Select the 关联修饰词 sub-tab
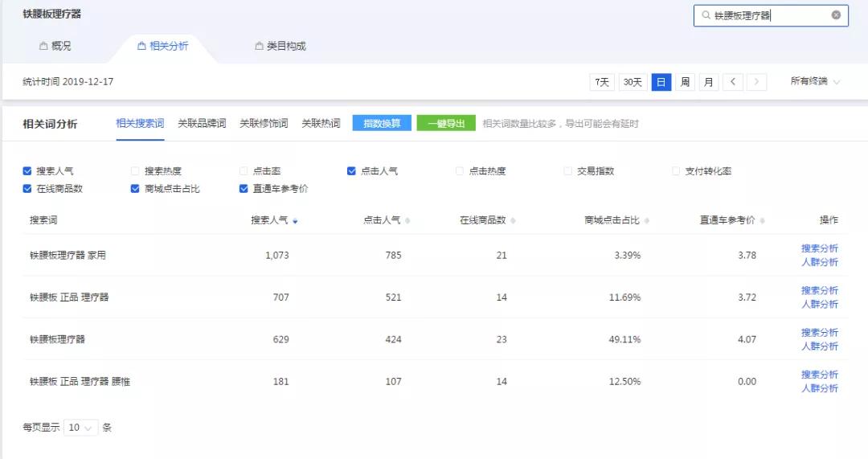Image resolution: width=868 pixels, height=459 pixels. pyautogui.click(x=264, y=124)
